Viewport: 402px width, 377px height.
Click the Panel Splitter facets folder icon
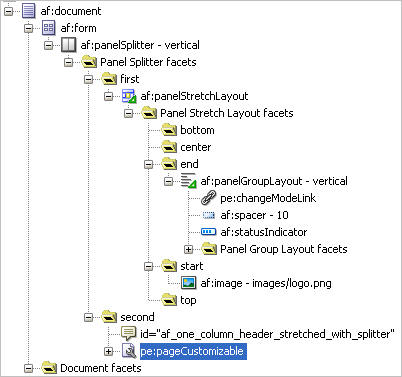89,62
